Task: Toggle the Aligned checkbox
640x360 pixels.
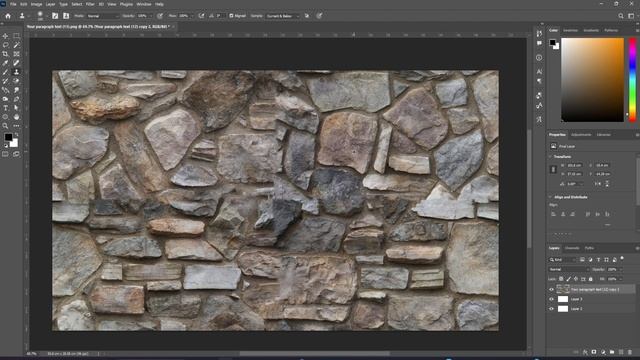Action: 231,16
